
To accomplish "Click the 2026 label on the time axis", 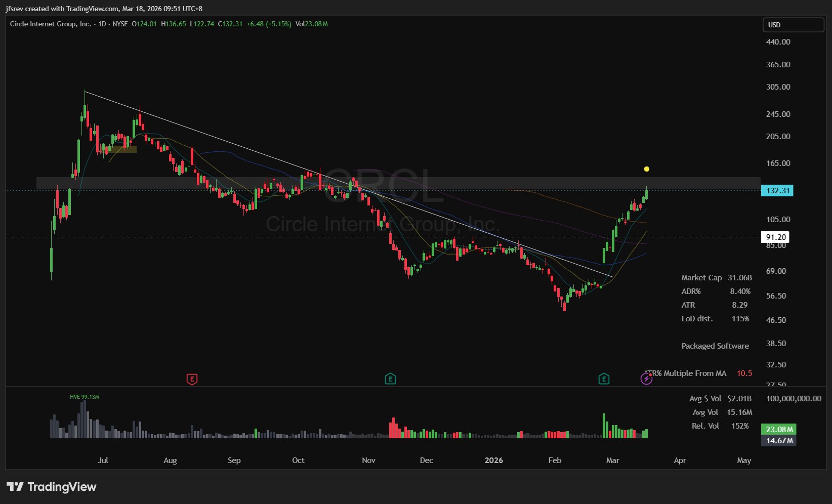I will click(x=494, y=460).
